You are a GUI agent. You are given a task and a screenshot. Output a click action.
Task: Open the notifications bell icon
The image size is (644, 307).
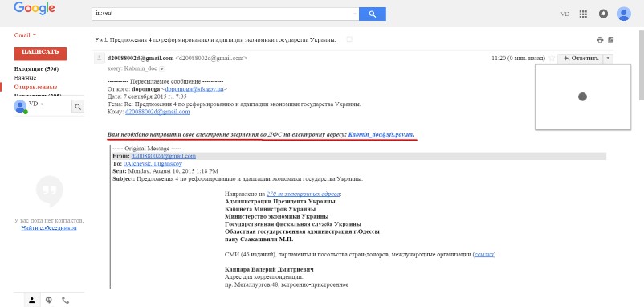[x=603, y=14]
